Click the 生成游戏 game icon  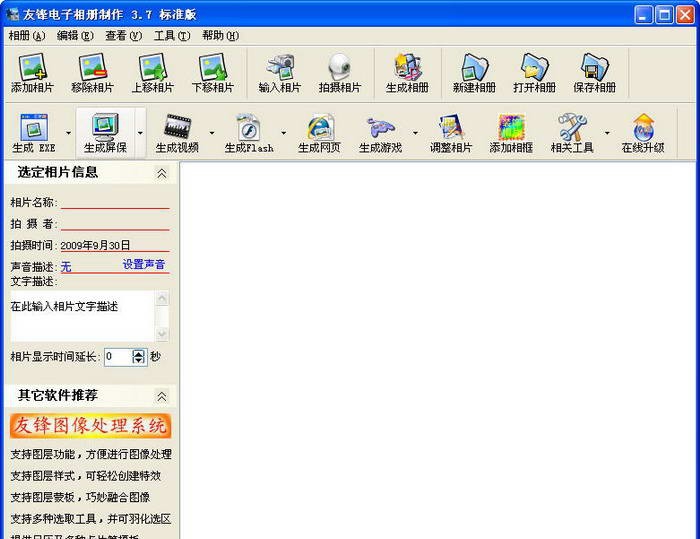380,133
